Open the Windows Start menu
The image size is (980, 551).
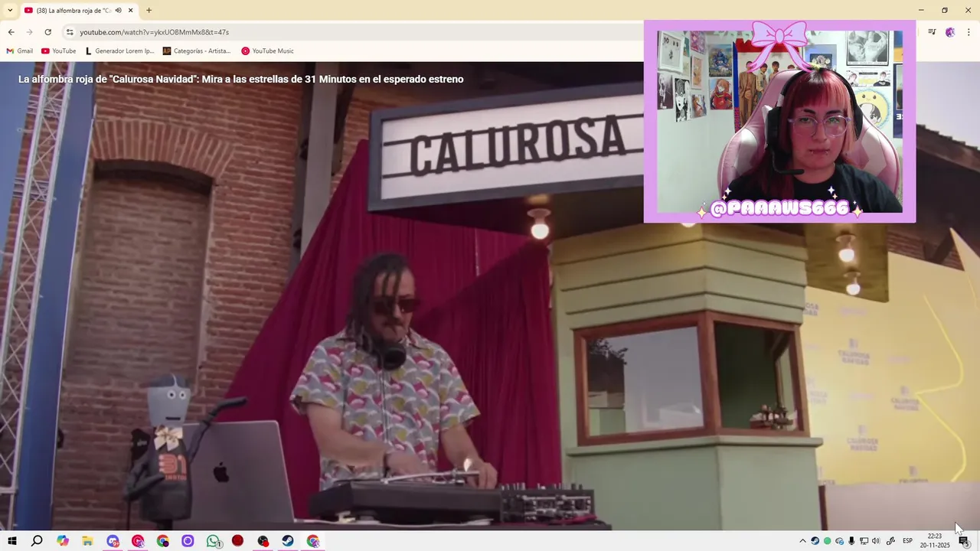coord(12,541)
